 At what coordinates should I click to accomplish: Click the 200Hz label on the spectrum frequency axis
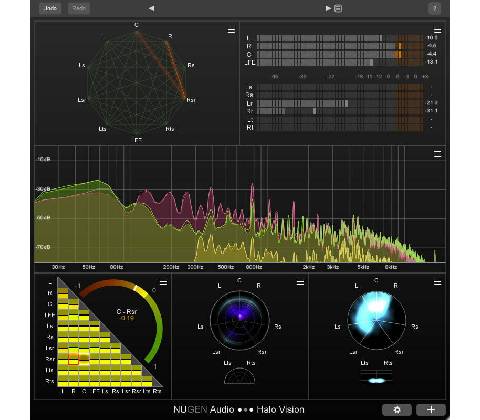pyautogui.click(x=171, y=267)
